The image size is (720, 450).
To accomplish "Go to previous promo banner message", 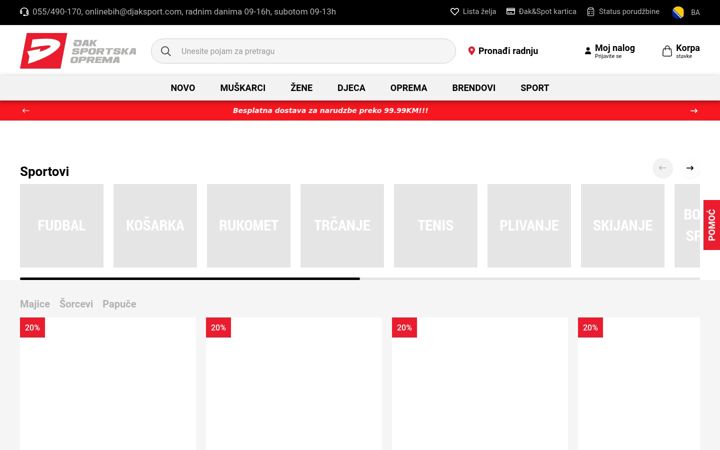I will (26, 111).
